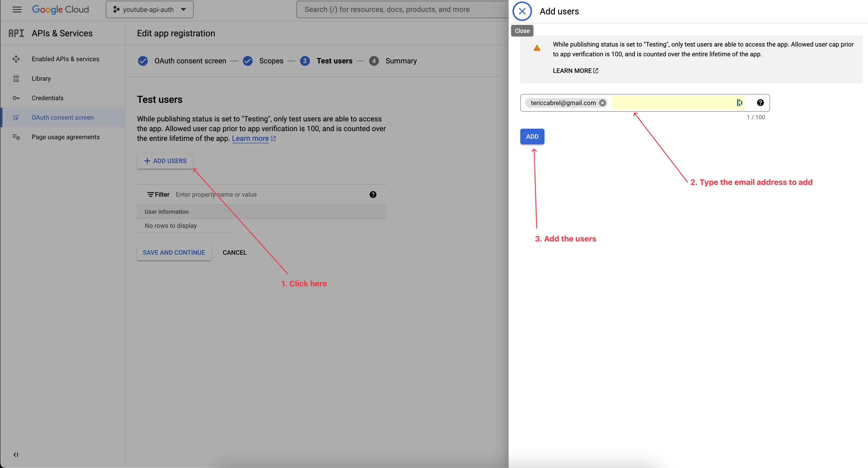Click the help icon next to the email input
Screen dimensions: 868x468
click(760, 102)
